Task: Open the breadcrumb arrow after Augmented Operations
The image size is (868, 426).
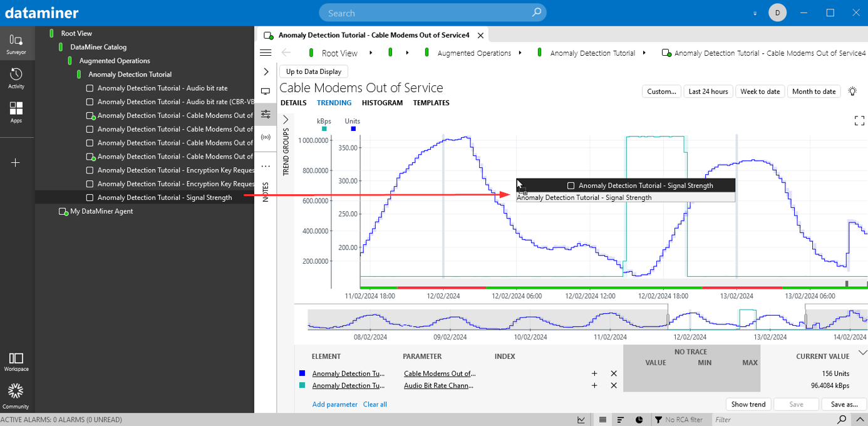Action: 520,53
